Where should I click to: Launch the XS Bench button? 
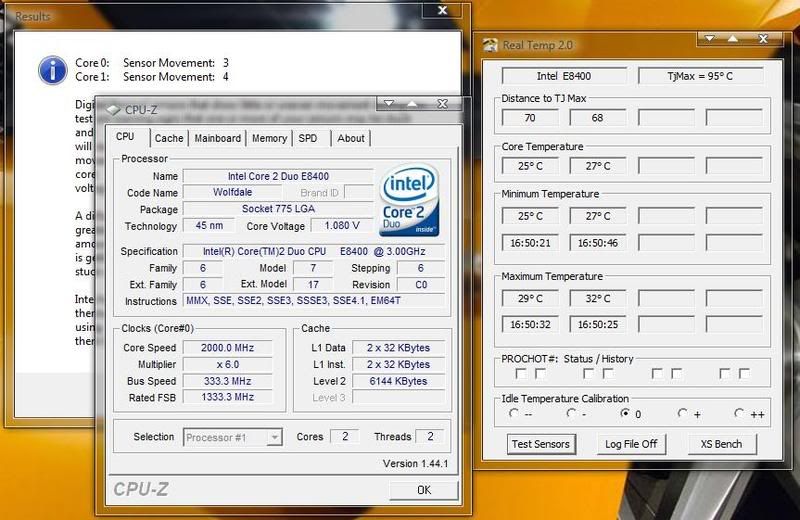[721, 444]
